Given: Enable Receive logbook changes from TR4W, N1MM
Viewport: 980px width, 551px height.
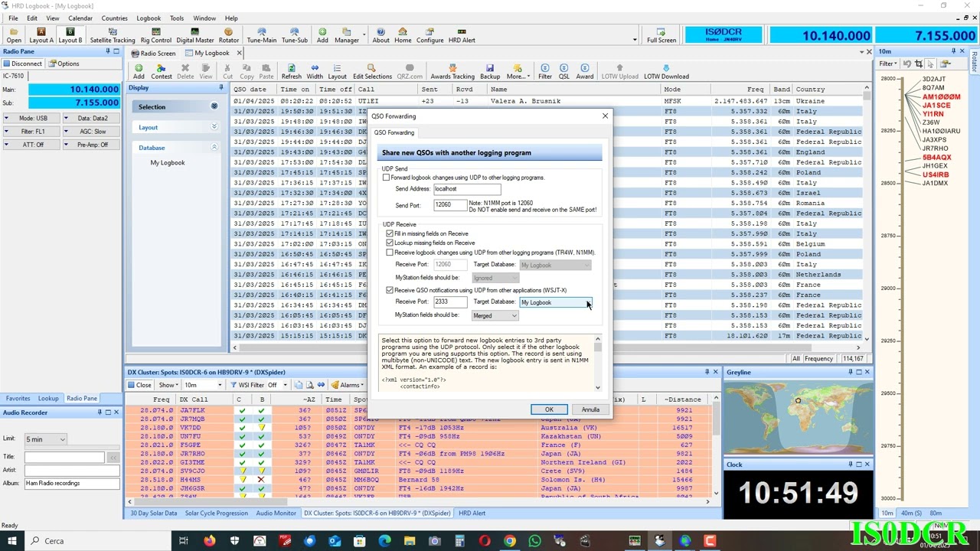Looking at the screenshot, I should (x=390, y=252).
